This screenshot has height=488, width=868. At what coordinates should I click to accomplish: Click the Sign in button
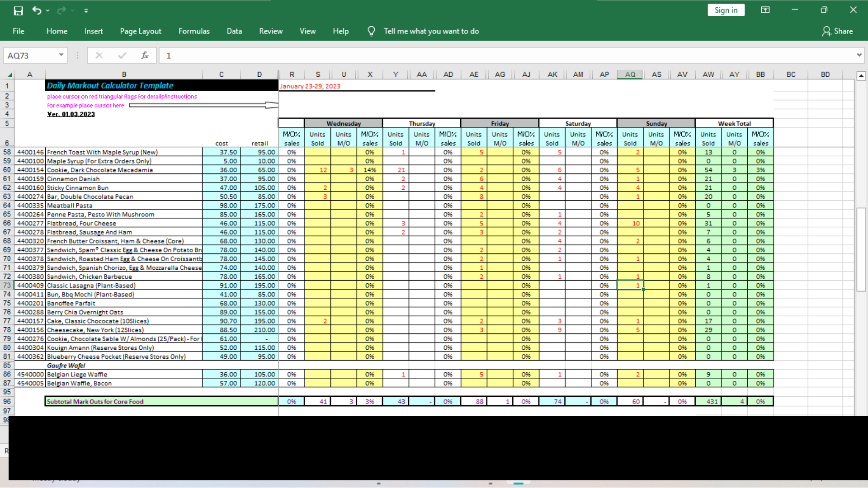pyautogui.click(x=726, y=10)
